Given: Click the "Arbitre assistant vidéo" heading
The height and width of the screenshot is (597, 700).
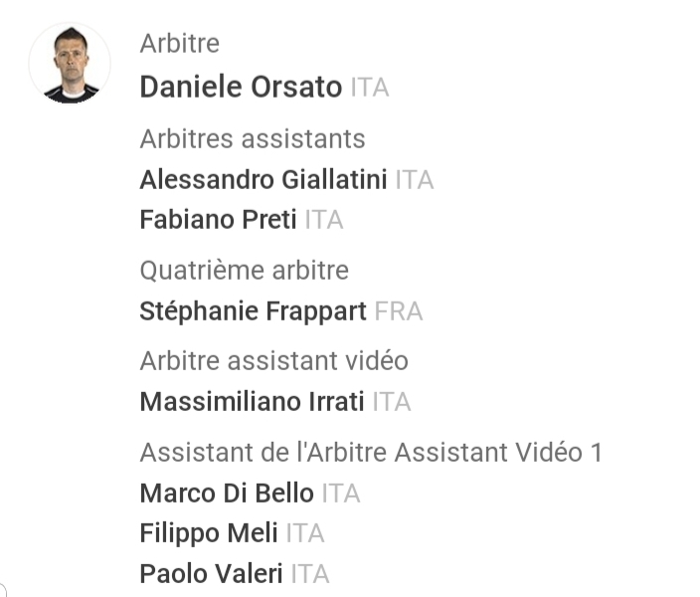Looking at the screenshot, I should tap(273, 360).
